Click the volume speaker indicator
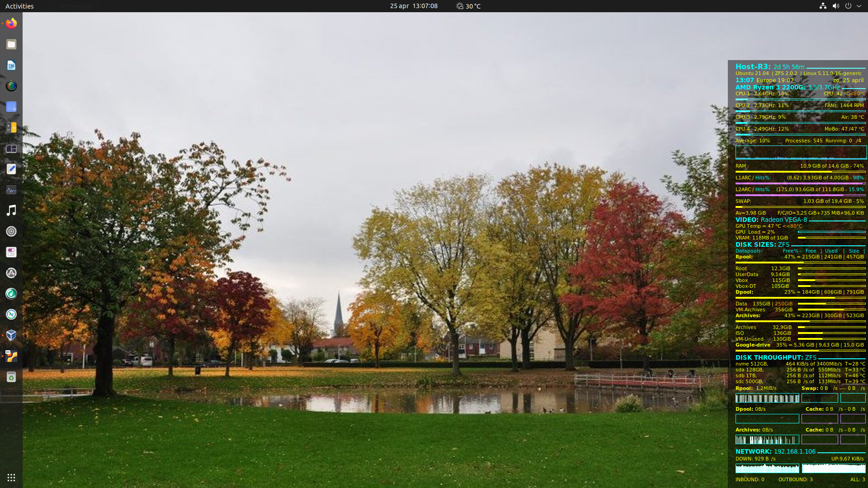 pyautogui.click(x=835, y=6)
